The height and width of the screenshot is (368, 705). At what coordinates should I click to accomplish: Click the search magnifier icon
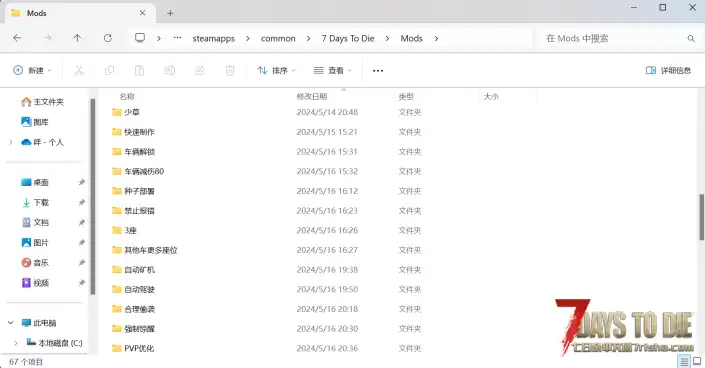[x=691, y=39]
